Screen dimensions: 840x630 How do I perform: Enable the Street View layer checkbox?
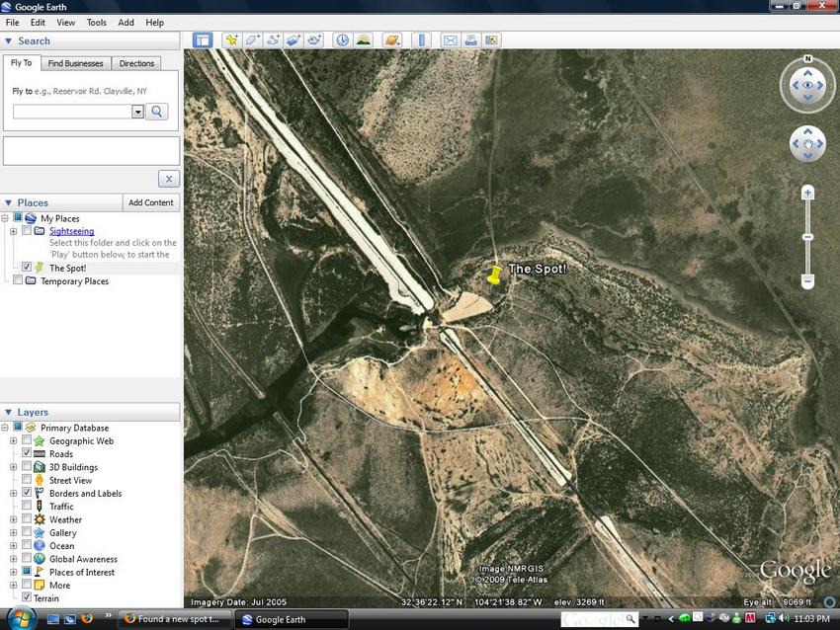pyautogui.click(x=27, y=480)
